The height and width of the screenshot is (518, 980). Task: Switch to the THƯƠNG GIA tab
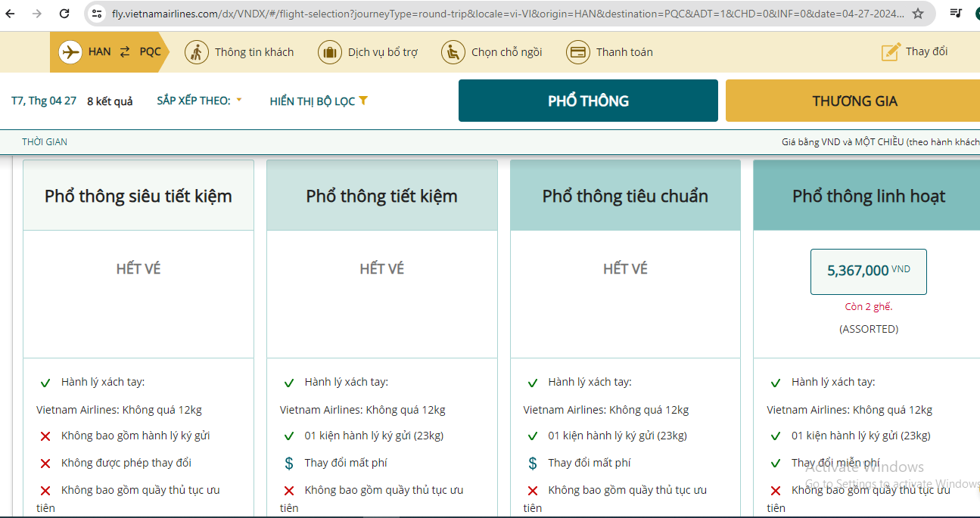[x=857, y=100]
